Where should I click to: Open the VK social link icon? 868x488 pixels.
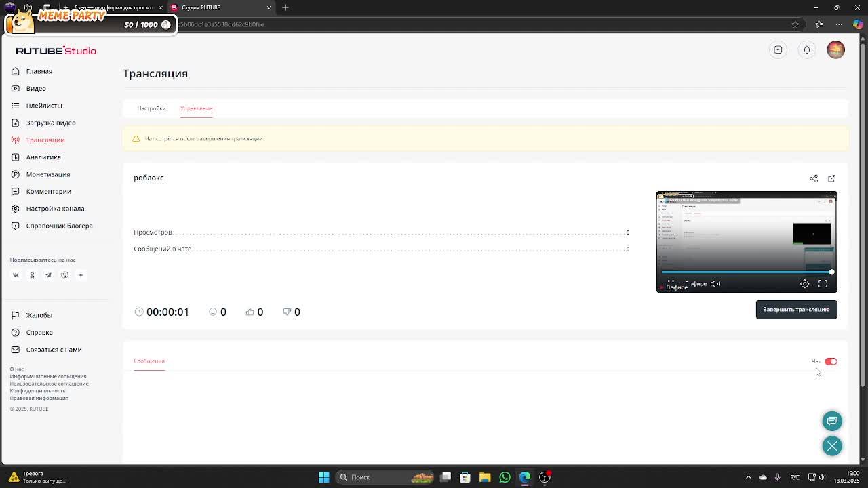(16, 275)
